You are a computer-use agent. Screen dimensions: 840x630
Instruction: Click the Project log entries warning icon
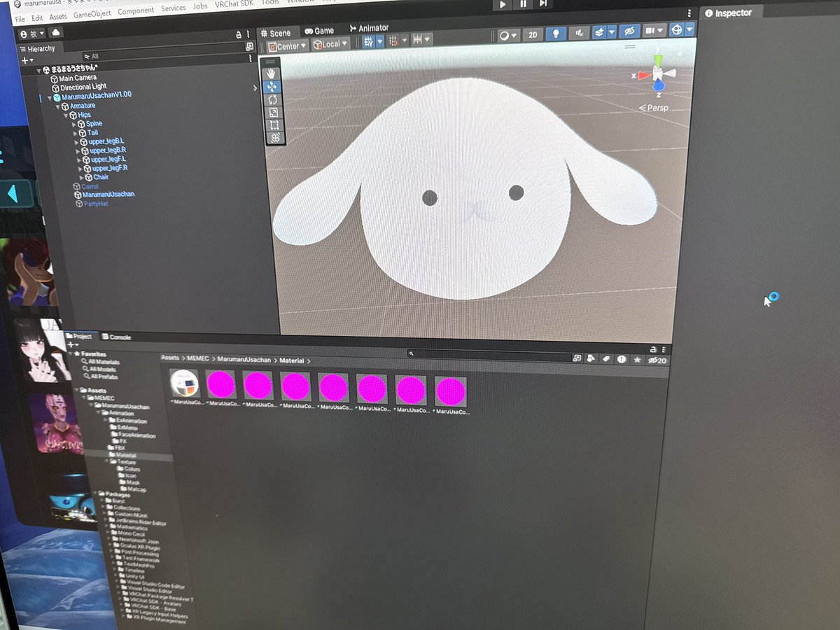click(x=622, y=358)
